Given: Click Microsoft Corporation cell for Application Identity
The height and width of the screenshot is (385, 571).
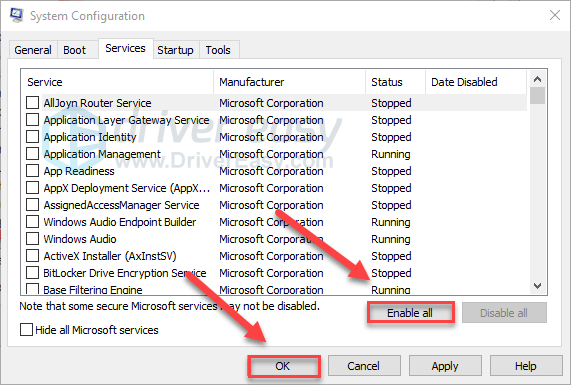Looking at the screenshot, I should (x=271, y=137).
